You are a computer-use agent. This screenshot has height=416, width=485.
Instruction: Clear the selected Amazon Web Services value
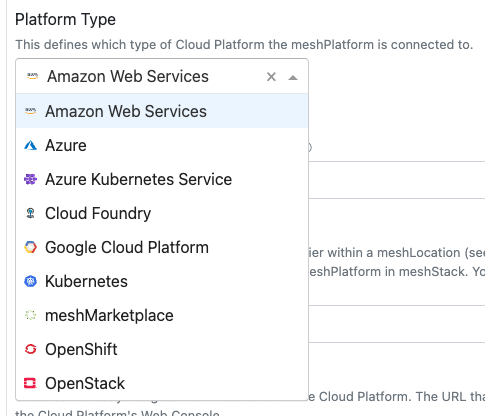pyautogui.click(x=271, y=77)
